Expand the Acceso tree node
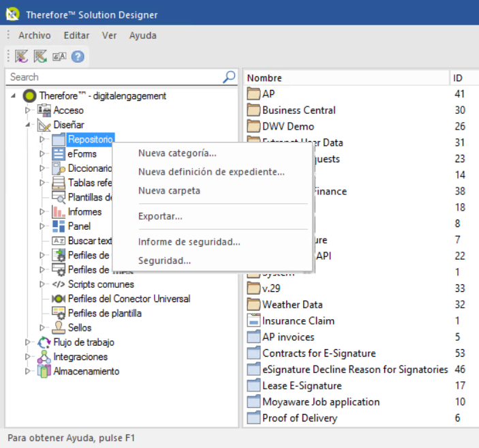479x448 pixels. (x=27, y=110)
